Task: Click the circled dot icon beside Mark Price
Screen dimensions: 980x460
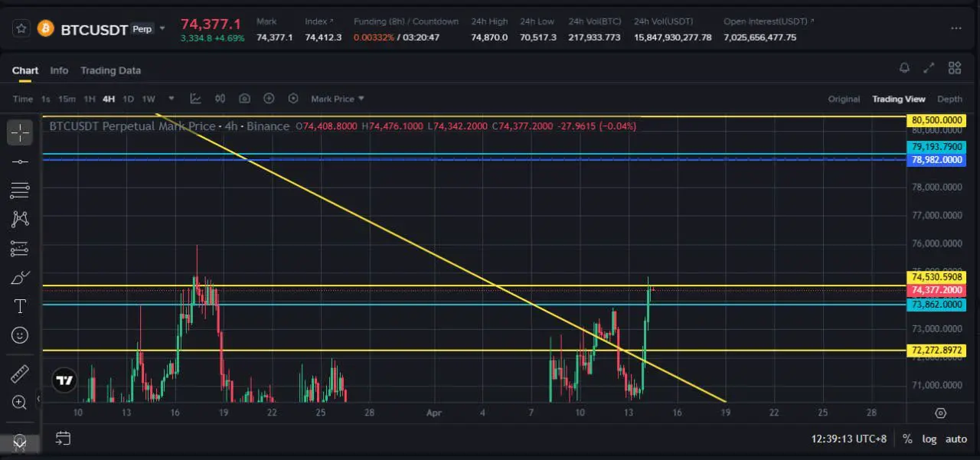Action: (293, 99)
